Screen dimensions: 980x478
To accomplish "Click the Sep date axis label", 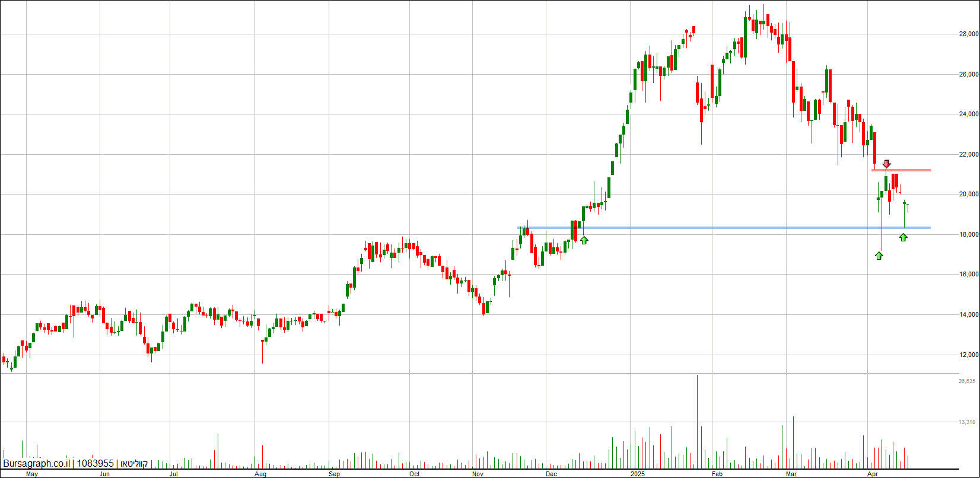I will pyautogui.click(x=335, y=474).
